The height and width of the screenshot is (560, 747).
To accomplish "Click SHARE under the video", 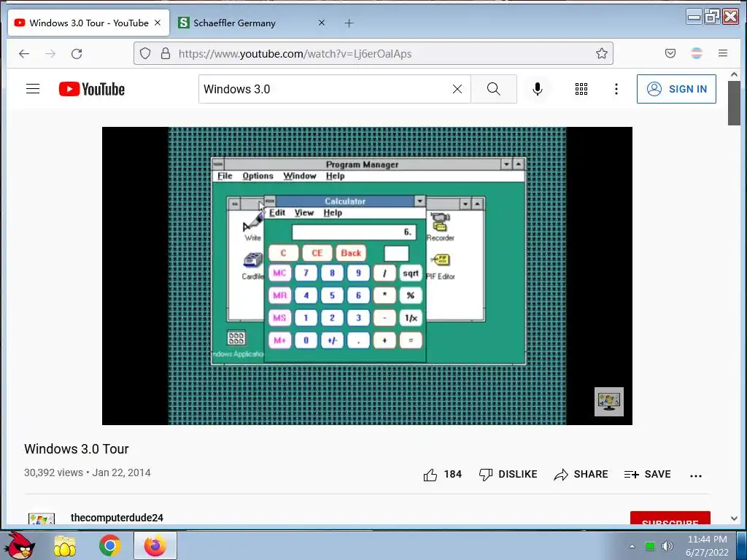I will pyautogui.click(x=581, y=474).
